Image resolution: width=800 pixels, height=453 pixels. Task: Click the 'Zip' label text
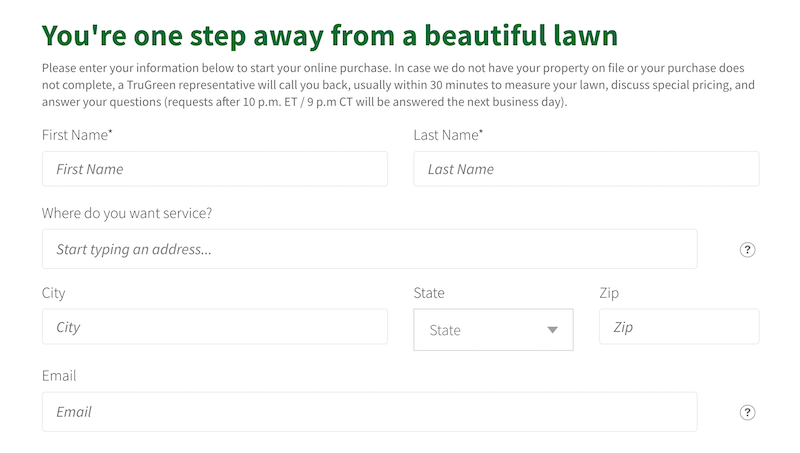pos(609,293)
